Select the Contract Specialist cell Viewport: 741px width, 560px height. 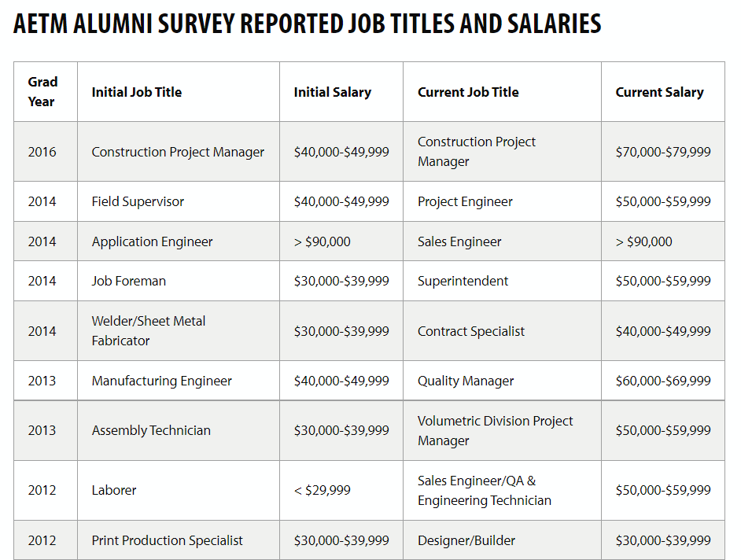[x=502, y=331]
